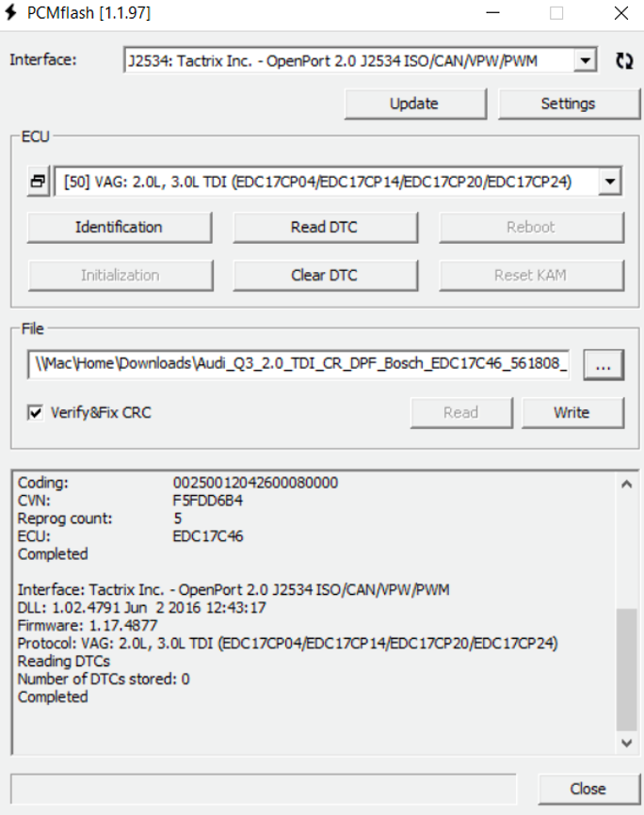Toggle the Verify&Fix CRC checkbox
Viewport: 644px width, 815px height.
click(36, 413)
